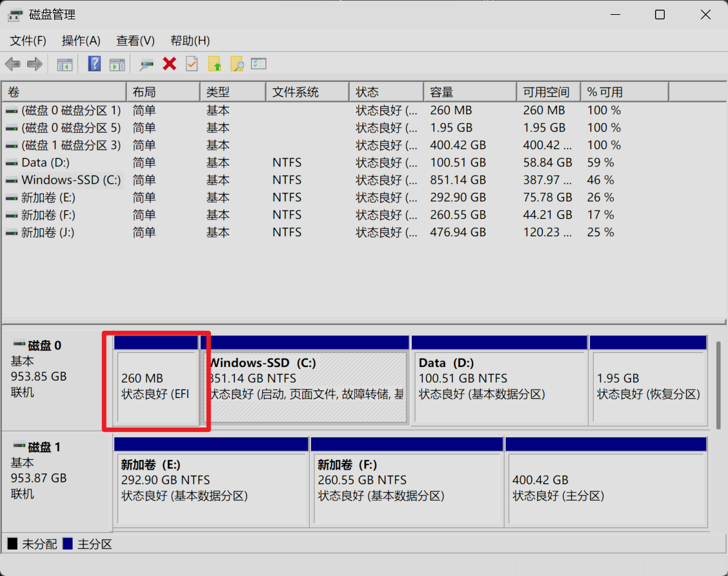The width and height of the screenshot is (728, 576).
Task: Click the 476.94 GB capacity cell
Action: point(458,232)
